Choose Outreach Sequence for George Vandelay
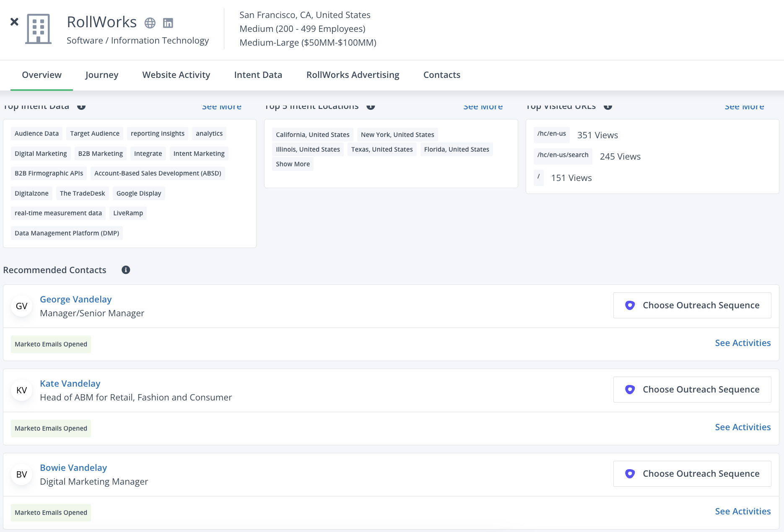Image resolution: width=784 pixels, height=532 pixels. coord(692,305)
